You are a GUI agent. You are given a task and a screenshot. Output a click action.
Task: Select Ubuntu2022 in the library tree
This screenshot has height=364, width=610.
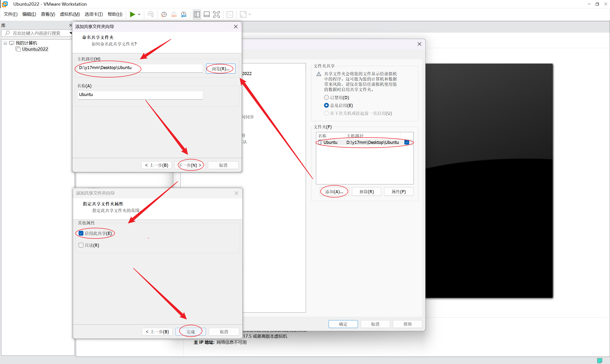click(x=35, y=49)
